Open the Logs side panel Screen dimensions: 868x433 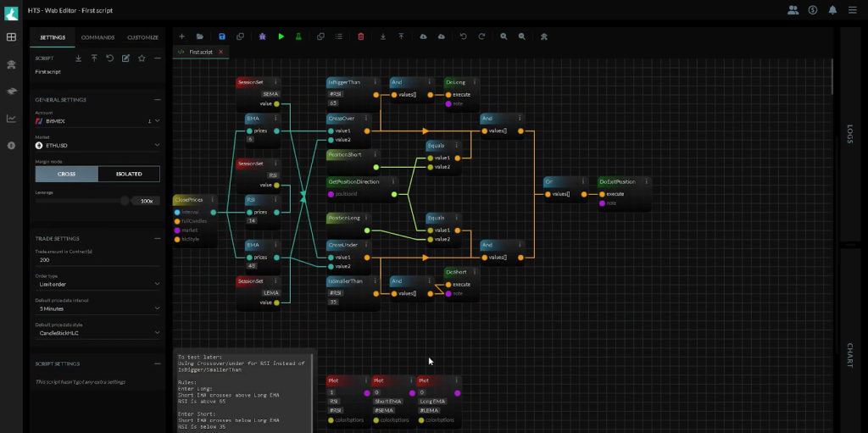[850, 134]
